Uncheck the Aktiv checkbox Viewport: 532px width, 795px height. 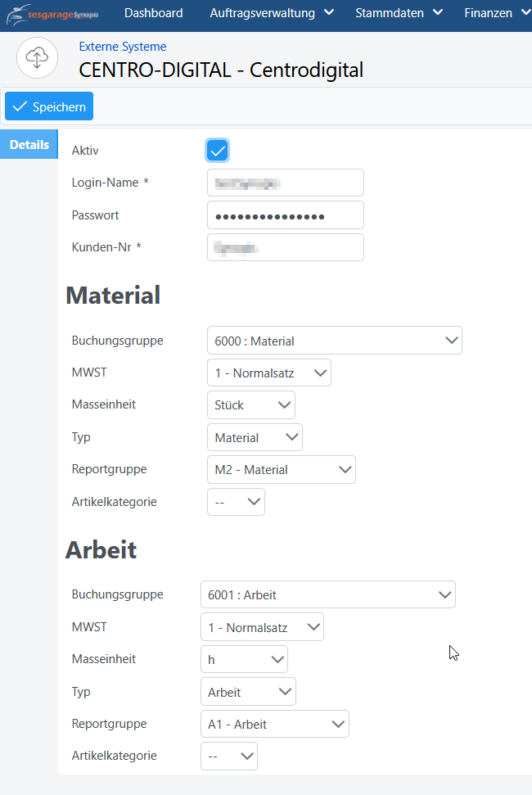pyautogui.click(x=218, y=151)
